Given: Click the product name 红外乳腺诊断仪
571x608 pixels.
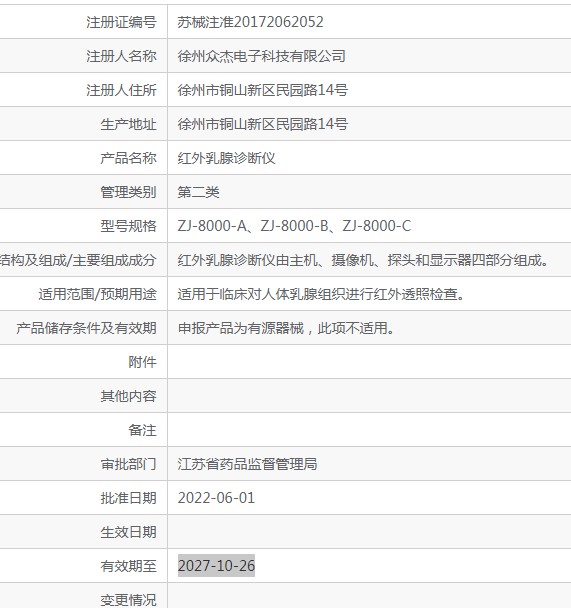Looking at the screenshot, I should coord(226,158).
